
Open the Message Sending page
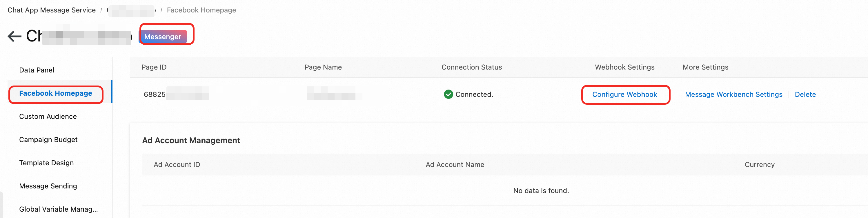click(x=48, y=186)
